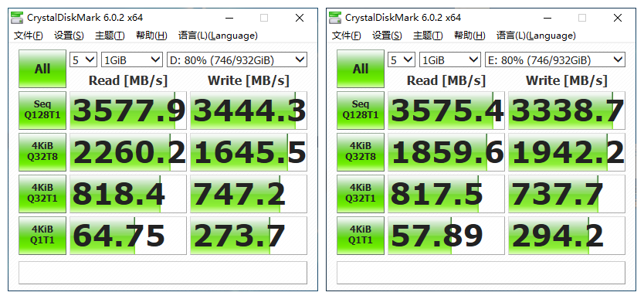Click the 2260.2 read value
Viewport: 644px width, 299px height.
click(128, 152)
